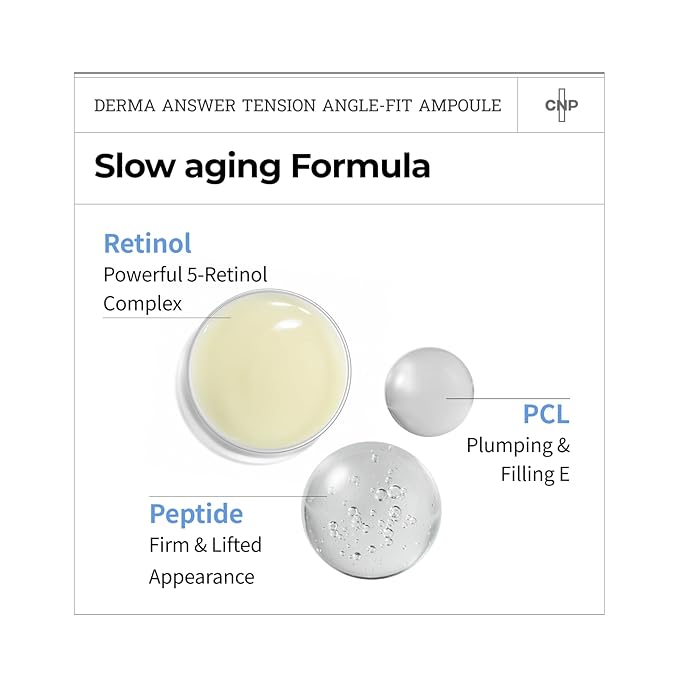The image size is (679, 679).
Task: Click the small clear PCL sphere
Action: tap(429, 389)
